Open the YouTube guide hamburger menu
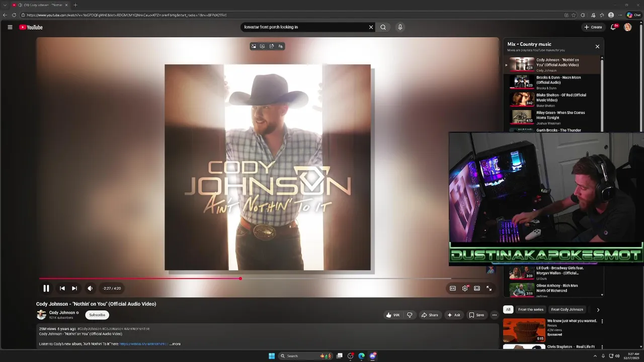The image size is (644, 362). click(x=10, y=27)
